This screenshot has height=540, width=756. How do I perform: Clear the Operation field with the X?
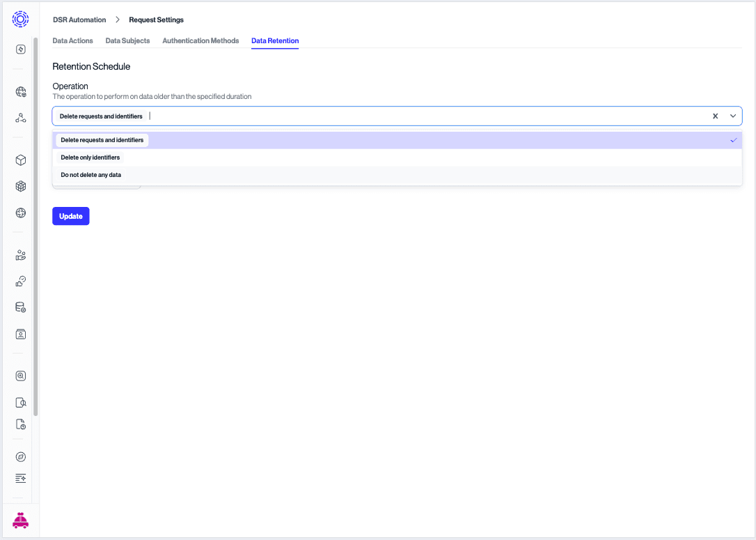point(715,116)
